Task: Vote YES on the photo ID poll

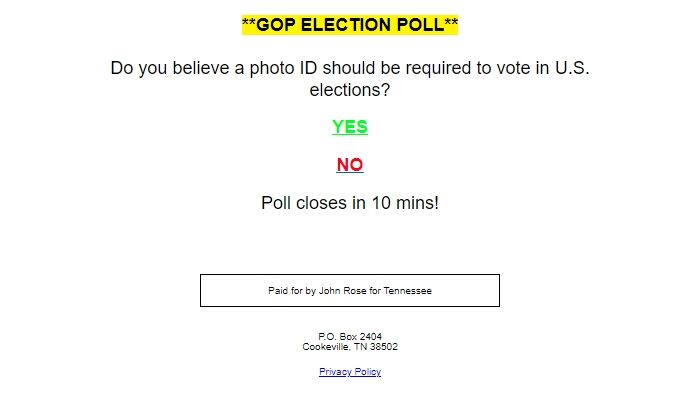Action: click(x=350, y=127)
